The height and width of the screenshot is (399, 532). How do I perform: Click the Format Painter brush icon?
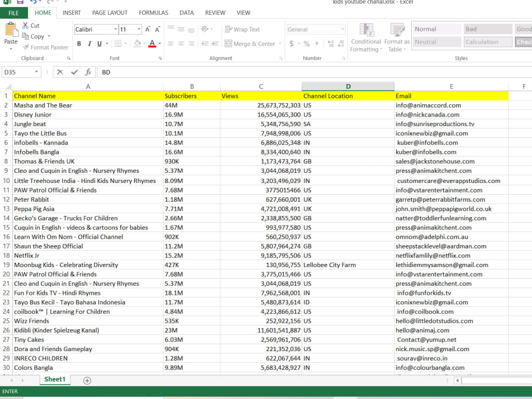tap(26, 47)
